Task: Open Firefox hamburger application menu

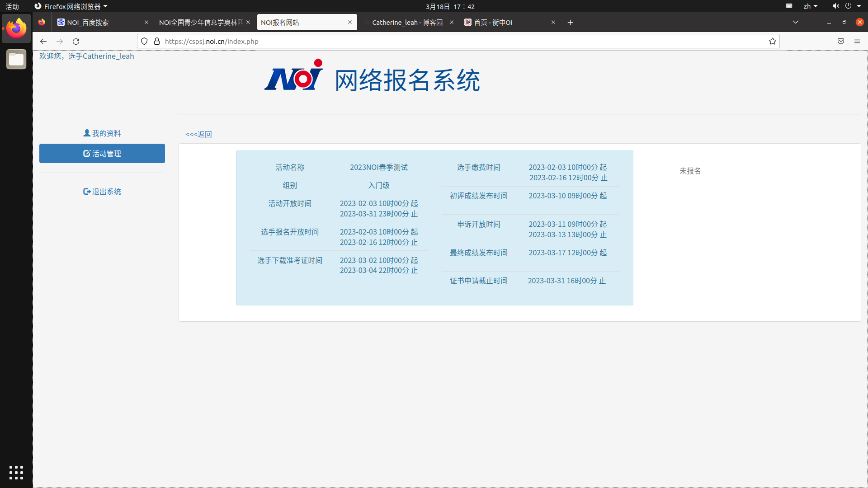Action: (x=857, y=41)
